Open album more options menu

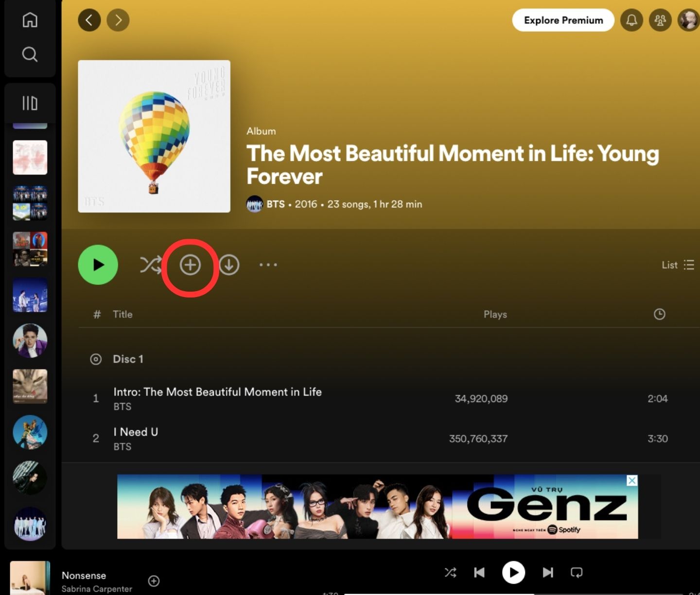[268, 265]
